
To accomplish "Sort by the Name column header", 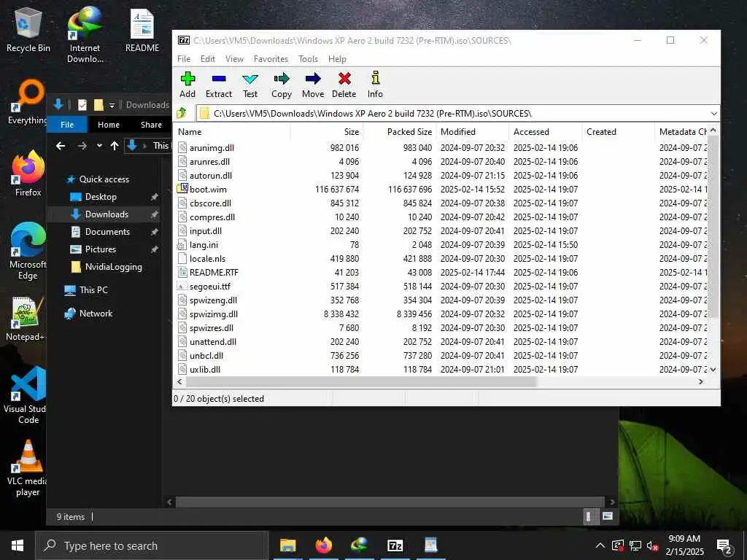I will (233, 132).
